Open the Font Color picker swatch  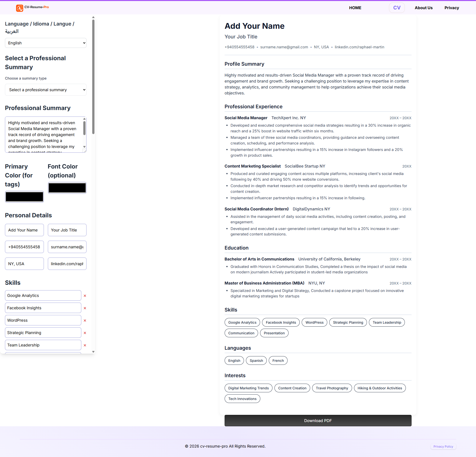[67, 188]
